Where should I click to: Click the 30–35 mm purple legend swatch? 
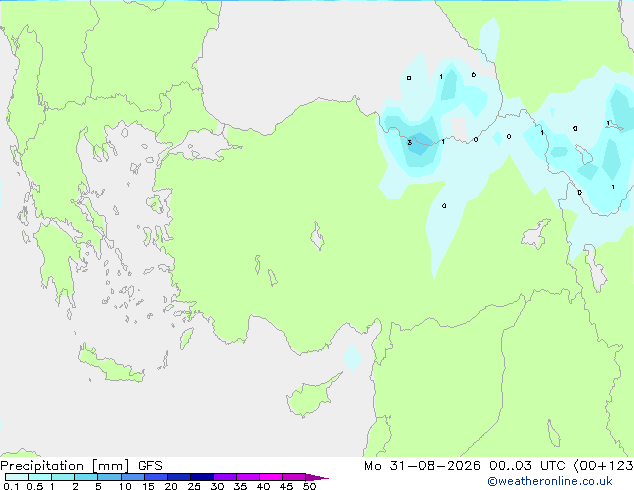pyautogui.click(x=225, y=477)
